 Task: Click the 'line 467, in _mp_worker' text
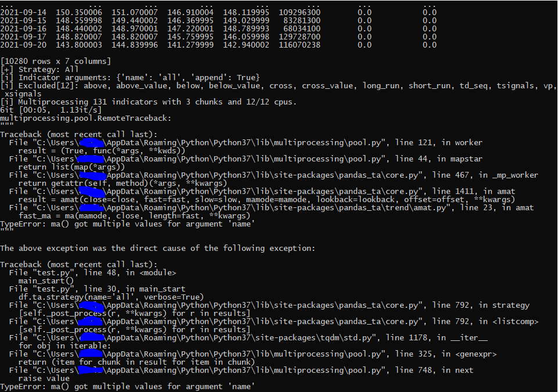pyautogui.click(x=485, y=175)
